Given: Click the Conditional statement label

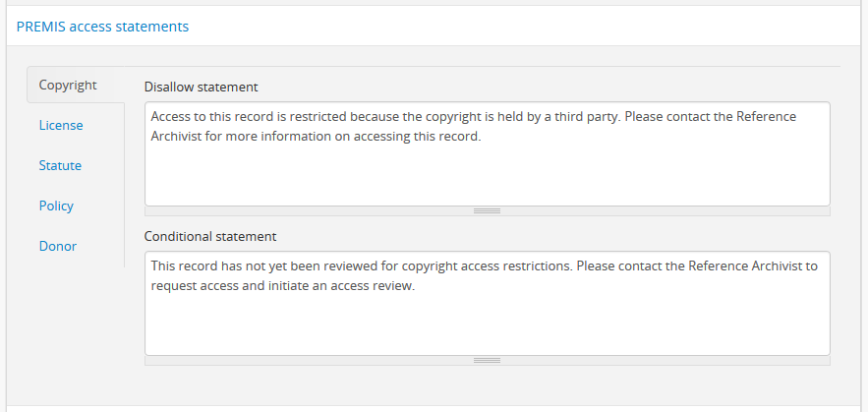Looking at the screenshot, I should (x=210, y=236).
